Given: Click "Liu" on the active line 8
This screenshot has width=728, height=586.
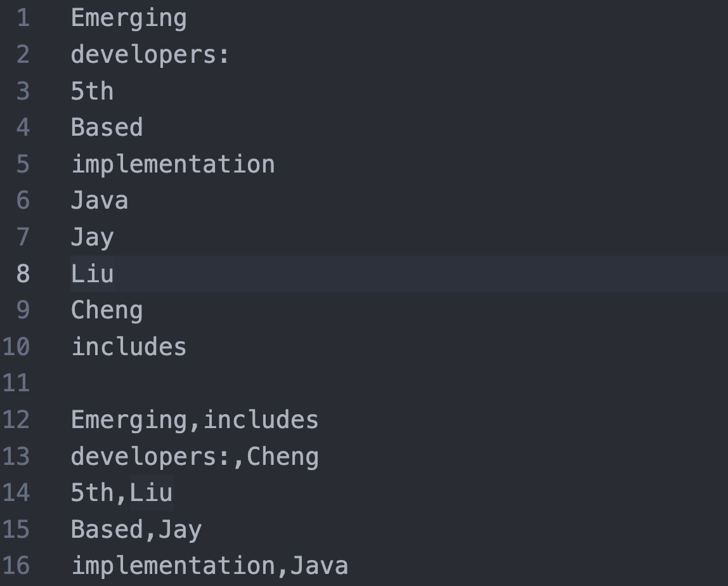Looking at the screenshot, I should 93,274.
